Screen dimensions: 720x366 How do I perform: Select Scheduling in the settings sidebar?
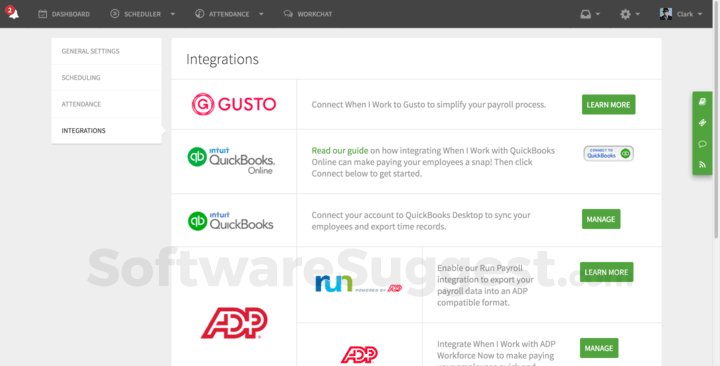107,78
